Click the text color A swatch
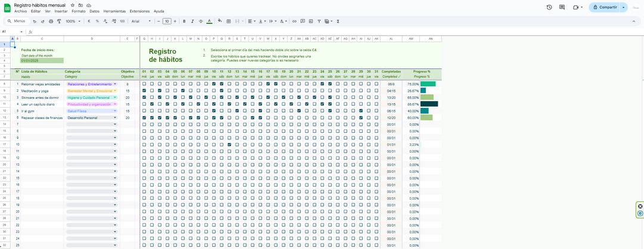The height and width of the screenshot is (249, 644). 209,21
